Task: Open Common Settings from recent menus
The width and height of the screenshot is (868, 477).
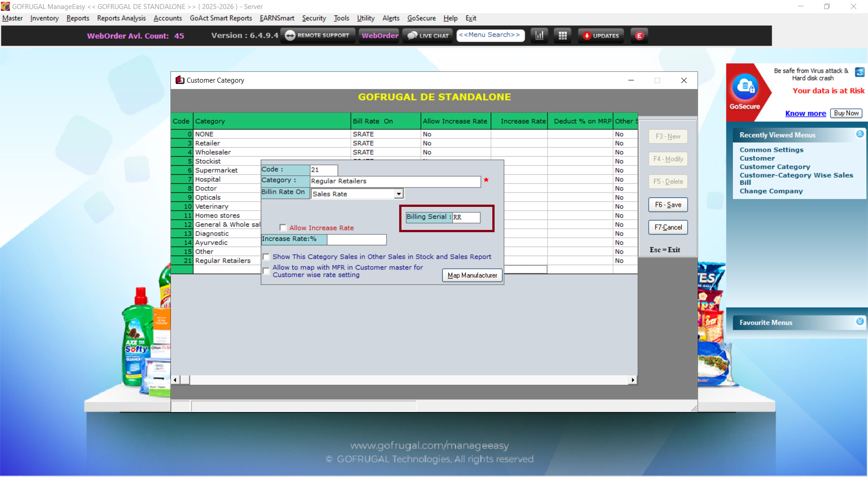Action: coord(771,150)
